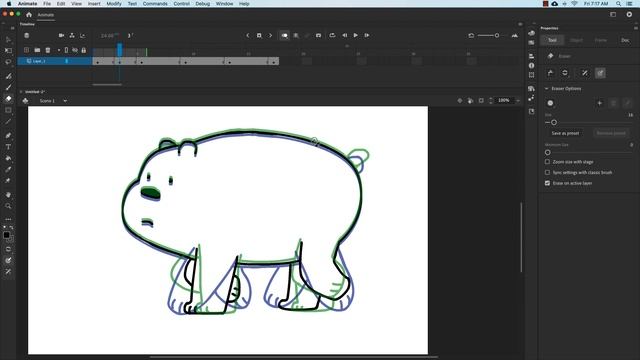Open the eraser shape picker
Image resolution: width=640 pixels, height=360 pixels.
pyautogui.click(x=550, y=103)
